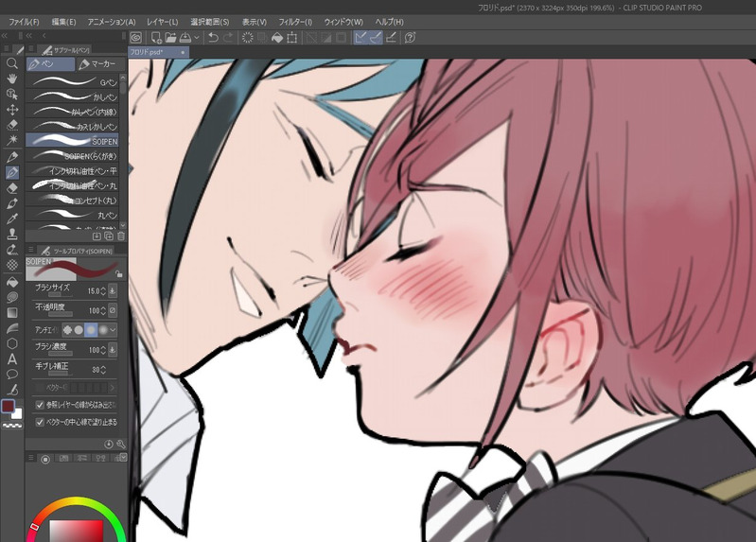Select no anti-aliasing option
Image resolution: width=756 pixels, height=542 pixels.
click(x=67, y=330)
